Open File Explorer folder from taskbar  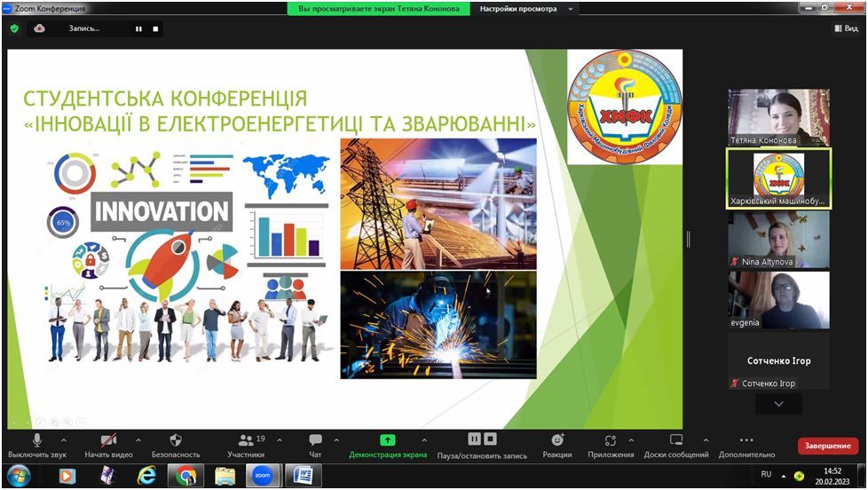coord(225,476)
